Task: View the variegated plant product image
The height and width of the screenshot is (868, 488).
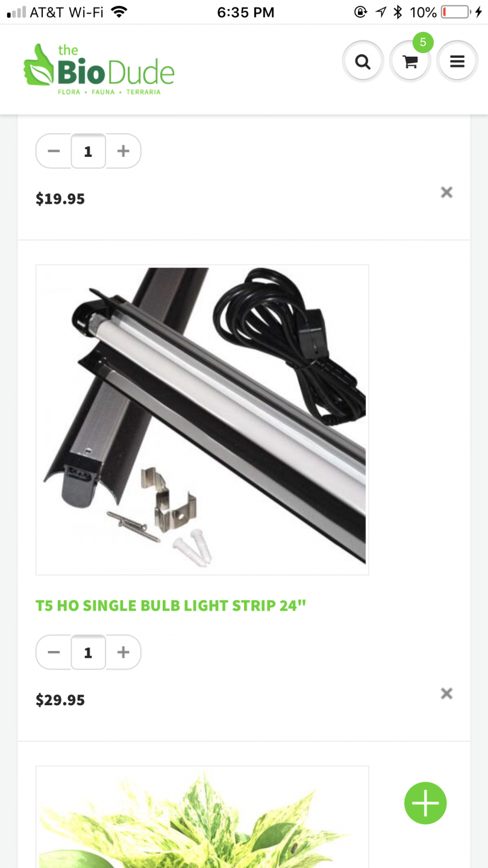Action: (202, 817)
